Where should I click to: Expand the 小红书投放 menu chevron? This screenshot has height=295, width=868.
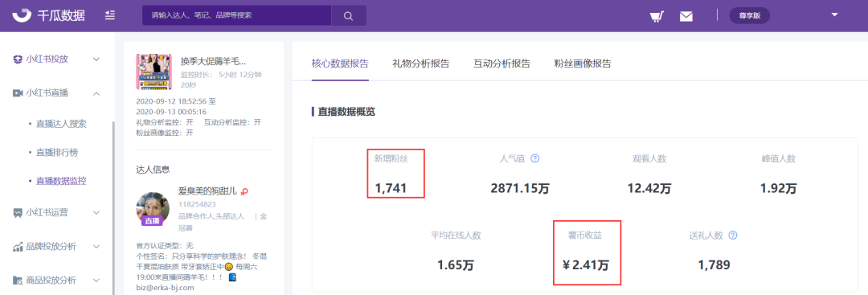[96, 59]
